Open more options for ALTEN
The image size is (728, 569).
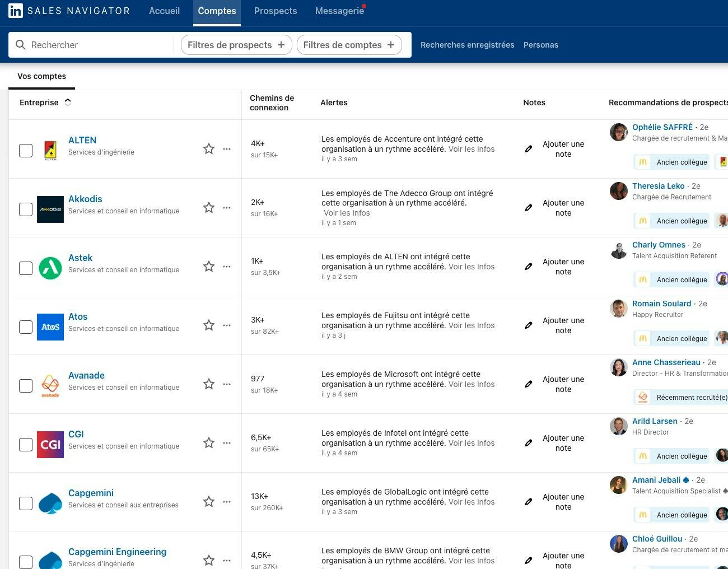227,149
